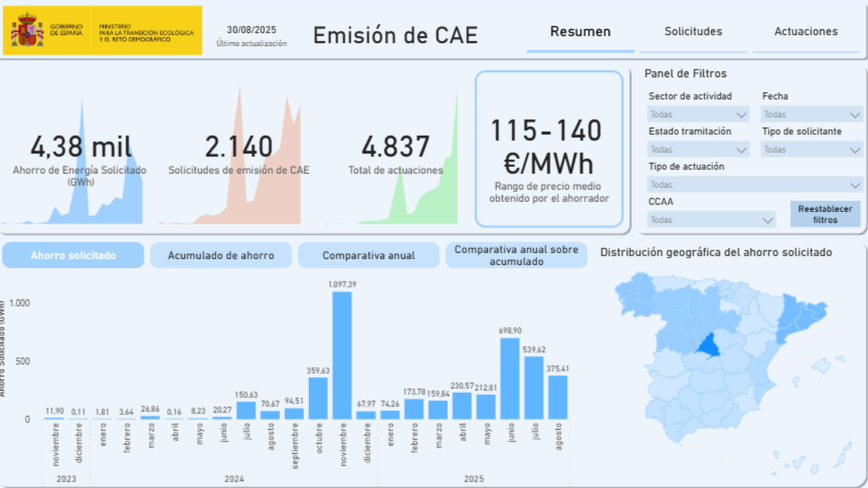Click the Reestablecer filtros button
Viewport: 868px width, 488px height.
point(825,214)
